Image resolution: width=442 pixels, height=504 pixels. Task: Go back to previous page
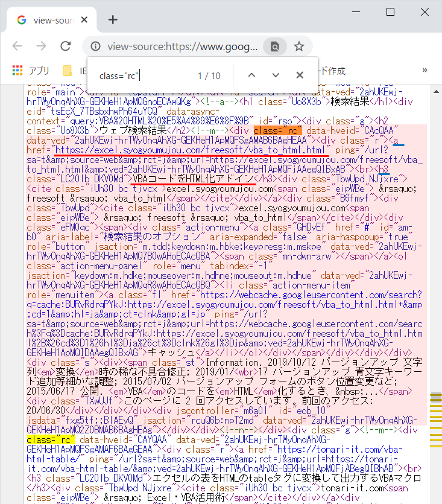pyautogui.click(x=17, y=46)
